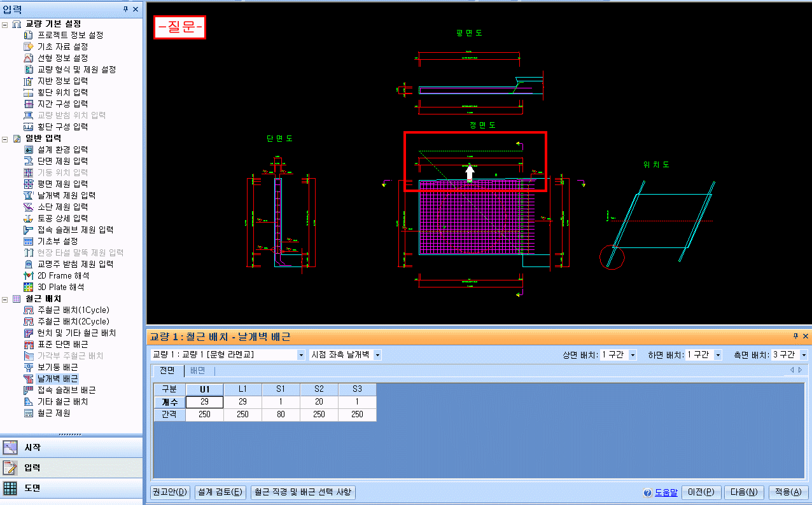The height and width of the screenshot is (505, 812).
Task: Click the 적용(A) button
Action: [x=788, y=492]
